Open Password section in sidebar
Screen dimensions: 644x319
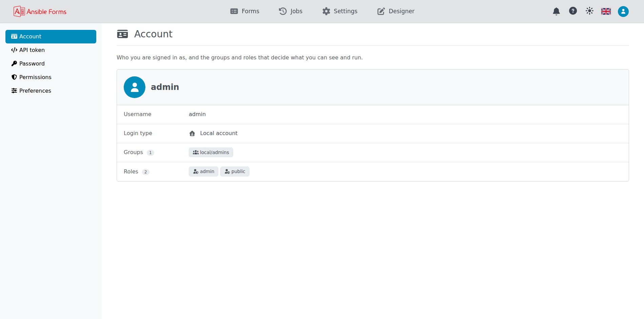tap(51, 63)
